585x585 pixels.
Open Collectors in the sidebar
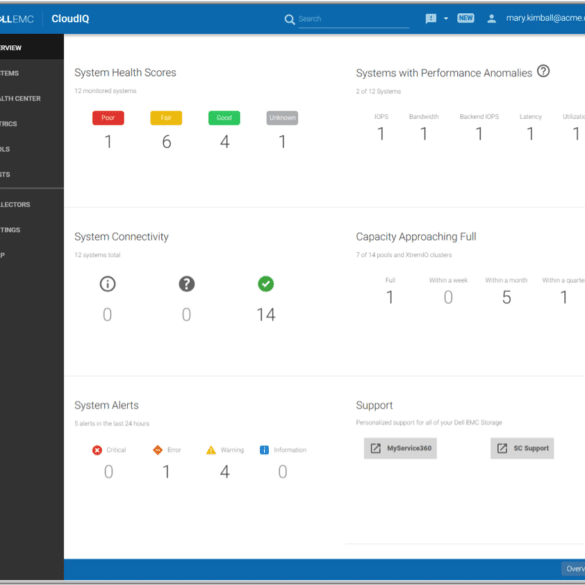pyautogui.click(x=32, y=204)
